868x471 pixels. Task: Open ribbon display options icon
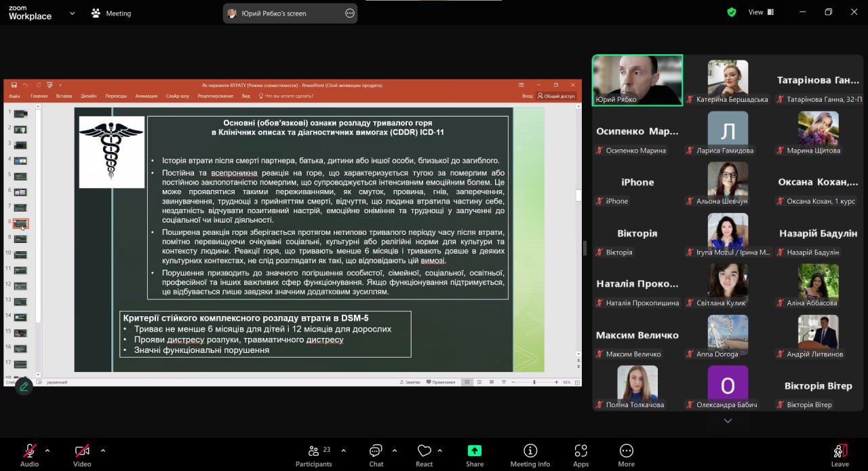click(521, 85)
